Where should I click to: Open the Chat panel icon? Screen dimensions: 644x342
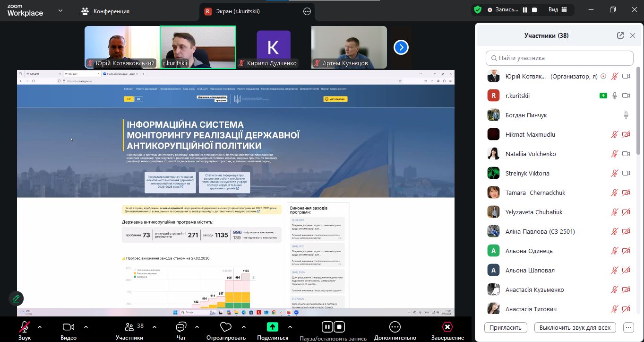tap(181, 327)
